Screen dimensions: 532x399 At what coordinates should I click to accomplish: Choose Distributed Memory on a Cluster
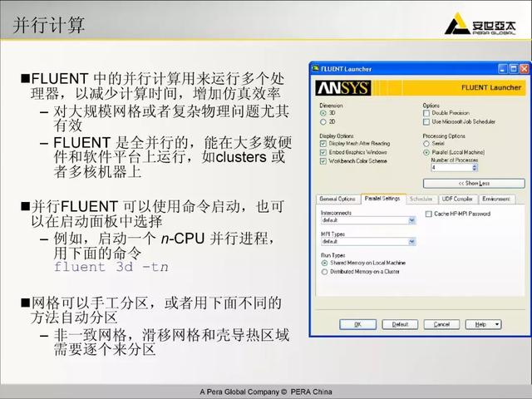click(324, 272)
